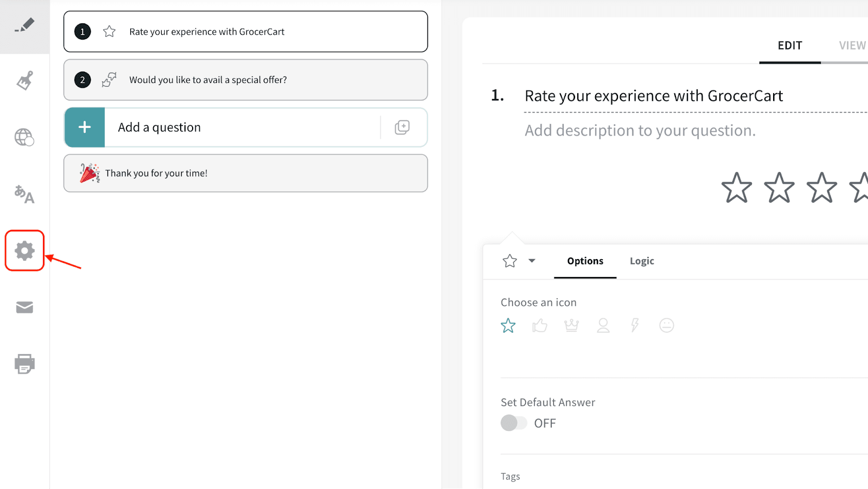The height and width of the screenshot is (489, 868).
Task: Choose the smiley face rating icon
Action: pos(666,325)
